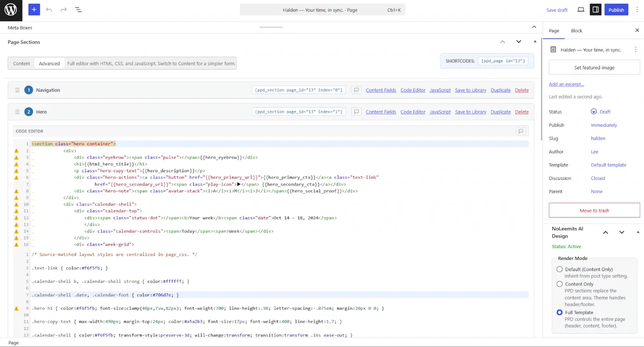Redo the last change
Viewport: 644px width, 347px height.
tap(63, 10)
